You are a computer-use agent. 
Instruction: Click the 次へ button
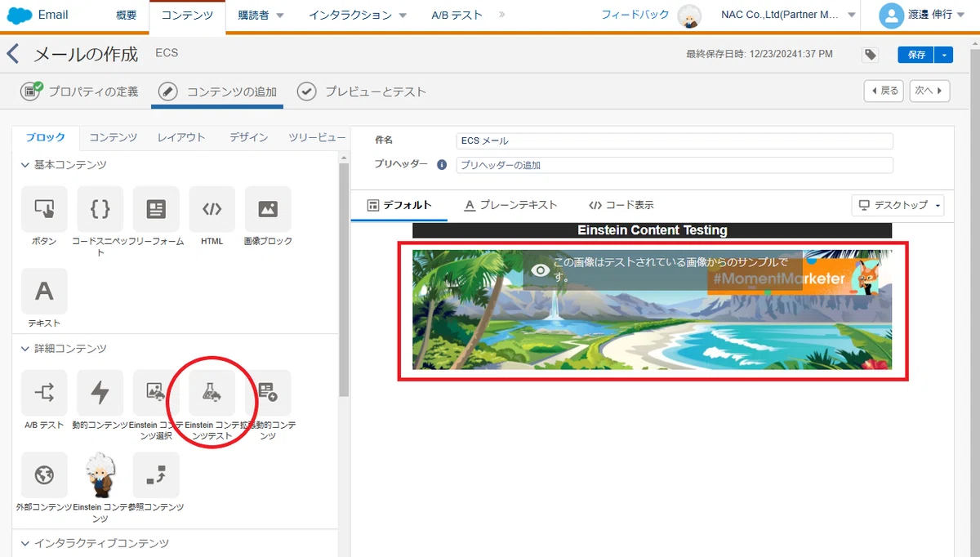pyautogui.click(x=929, y=91)
